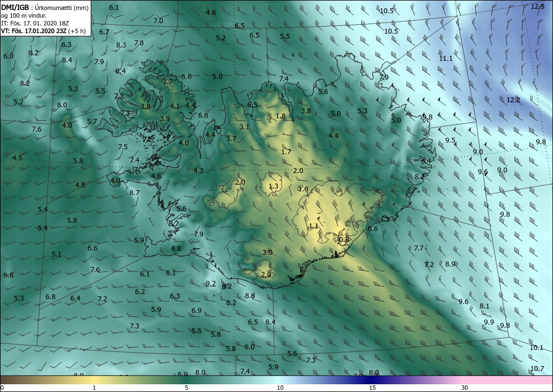Click the map value 7.8
553x392 pixels.
(139, 43)
